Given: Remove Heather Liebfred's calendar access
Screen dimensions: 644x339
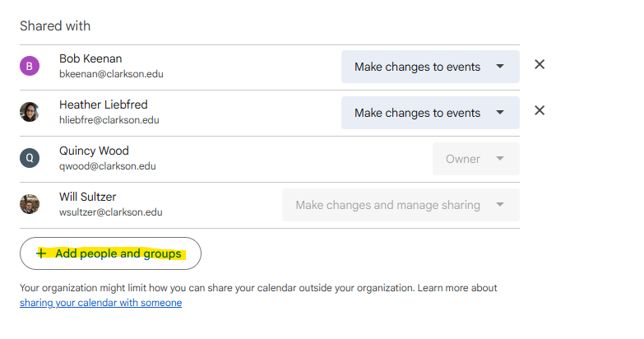Looking at the screenshot, I should 540,110.
